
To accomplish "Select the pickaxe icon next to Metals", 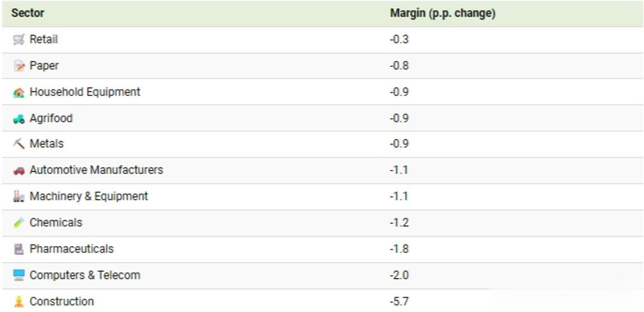I will click(x=19, y=144).
